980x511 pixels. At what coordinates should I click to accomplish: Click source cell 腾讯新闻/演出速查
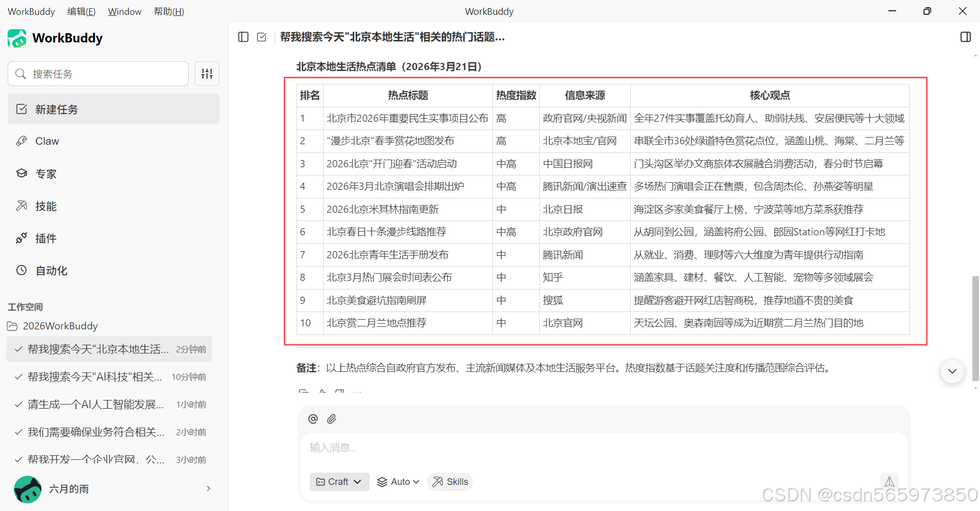[585, 186]
